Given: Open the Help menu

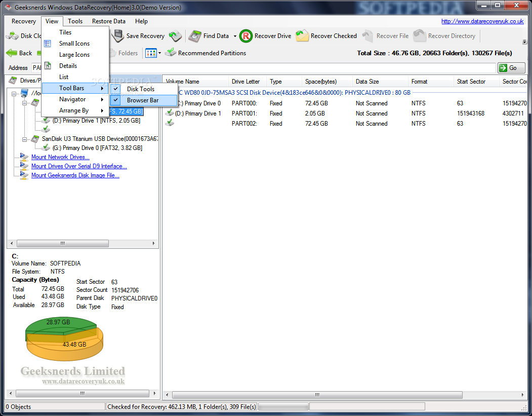Looking at the screenshot, I should pos(141,21).
